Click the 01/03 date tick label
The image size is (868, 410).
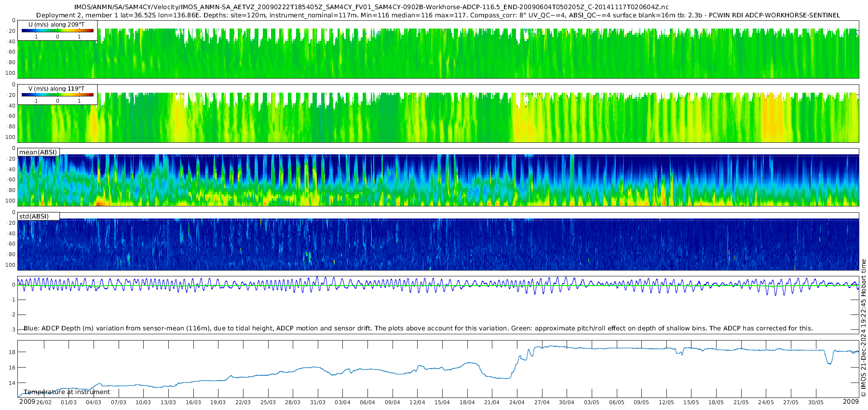[68, 402]
